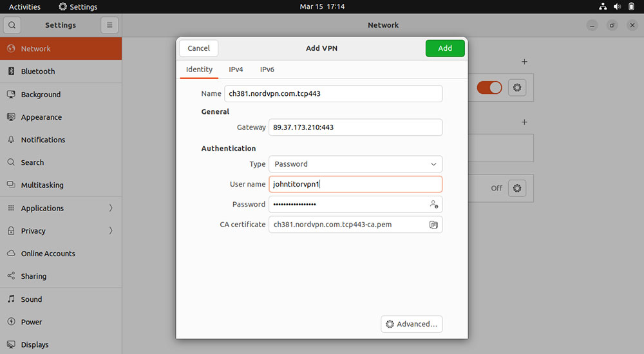Select Bluetooth label in sidebar
This screenshot has width=644, height=354.
click(x=38, y=71)
